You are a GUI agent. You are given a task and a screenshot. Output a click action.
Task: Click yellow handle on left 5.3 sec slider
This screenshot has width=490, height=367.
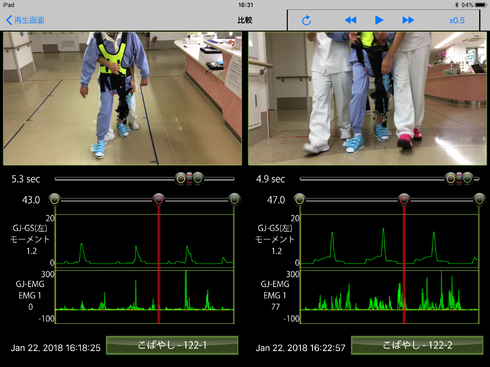click(x=181, y=179)
